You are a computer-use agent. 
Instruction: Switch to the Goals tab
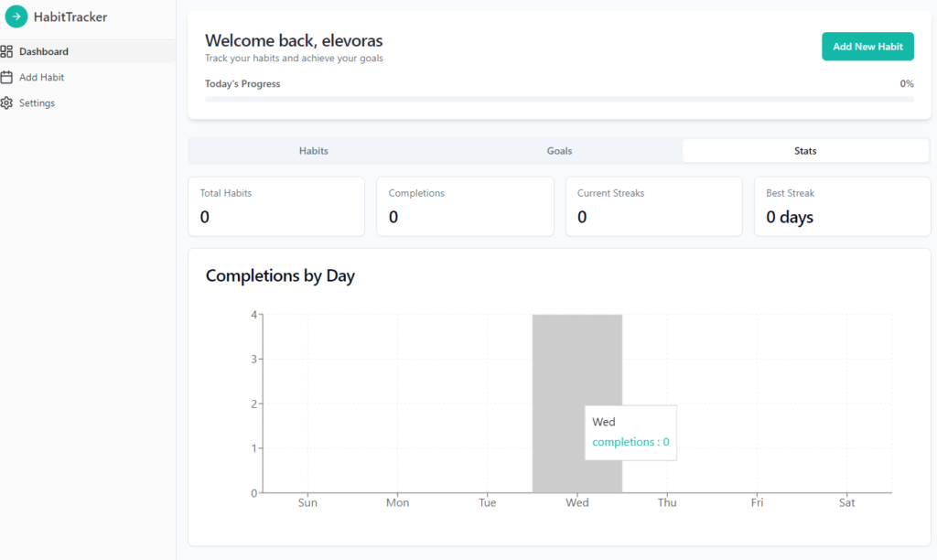click(x=559, y=151)
